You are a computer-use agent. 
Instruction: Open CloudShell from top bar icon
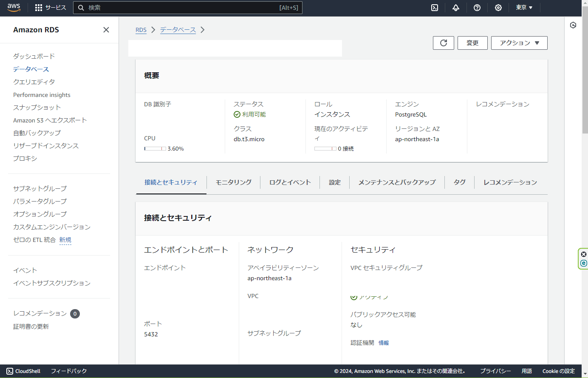[x=435, y=8]
